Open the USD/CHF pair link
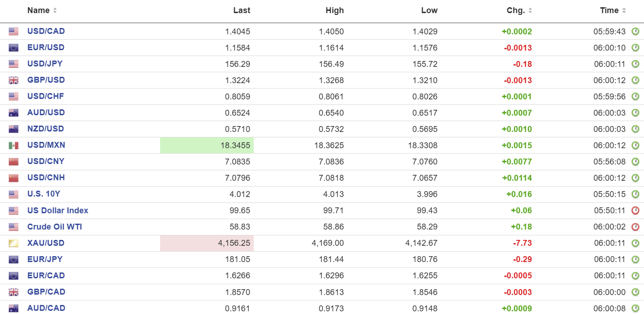This screenshot has height=314, width=644. tap(45, 96)
